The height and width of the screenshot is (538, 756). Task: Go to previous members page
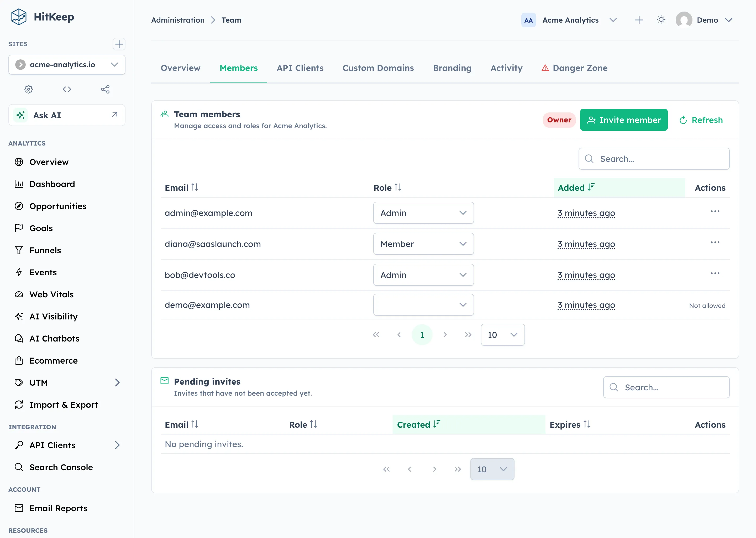399,335
